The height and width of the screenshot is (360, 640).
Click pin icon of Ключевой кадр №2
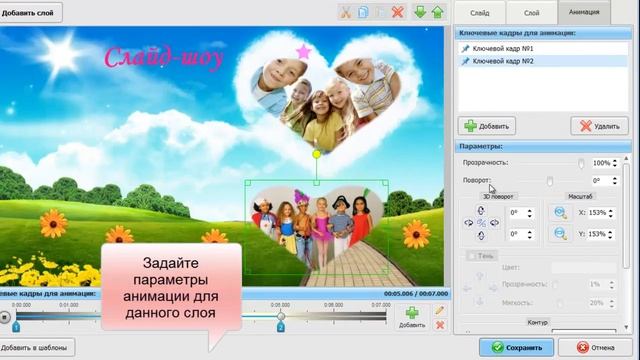465,61
